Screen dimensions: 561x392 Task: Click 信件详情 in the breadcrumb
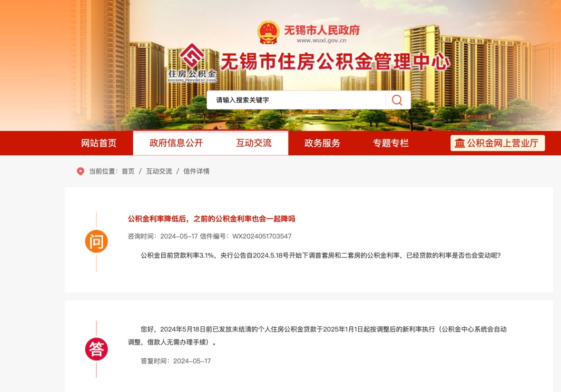click(x=196, y=172)
